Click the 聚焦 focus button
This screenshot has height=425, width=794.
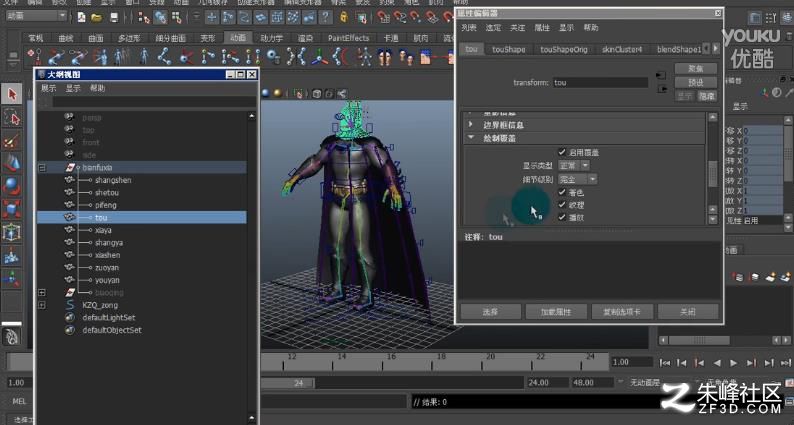tap(696, 68)
